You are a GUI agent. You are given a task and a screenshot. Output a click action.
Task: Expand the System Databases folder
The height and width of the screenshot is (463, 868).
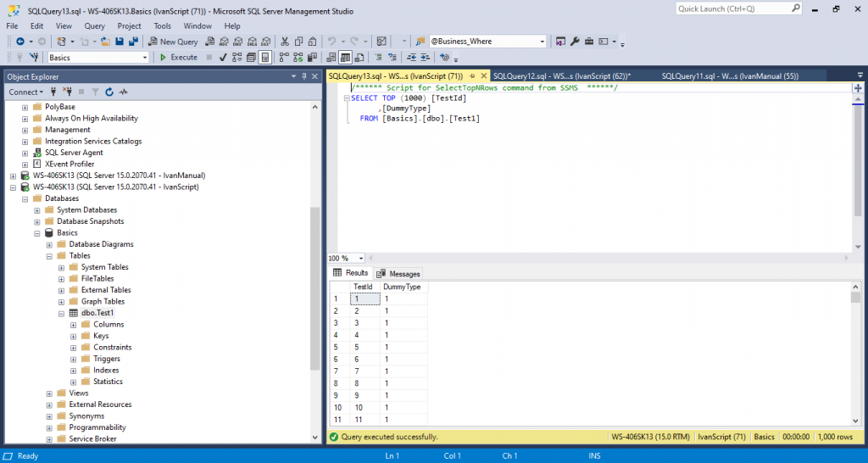click(37, 210)
